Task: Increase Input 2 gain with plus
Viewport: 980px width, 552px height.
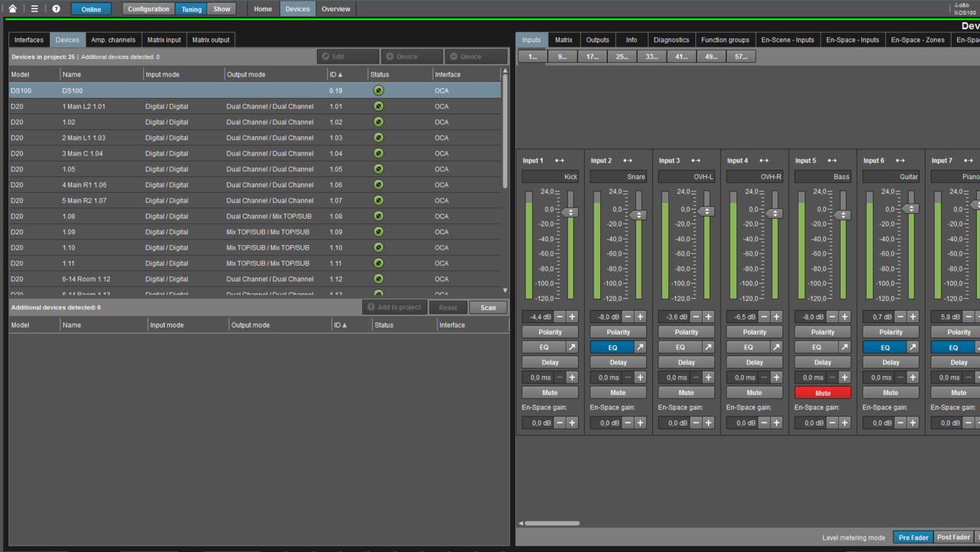Action: (x=640, y=317)
